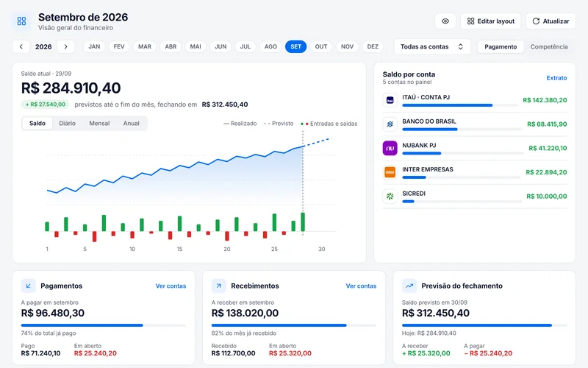Click the Pagamentos down-left arrow icon
The width and height of the screenshot is (588, 368).
pyautogui.click(x=28, y=286)
